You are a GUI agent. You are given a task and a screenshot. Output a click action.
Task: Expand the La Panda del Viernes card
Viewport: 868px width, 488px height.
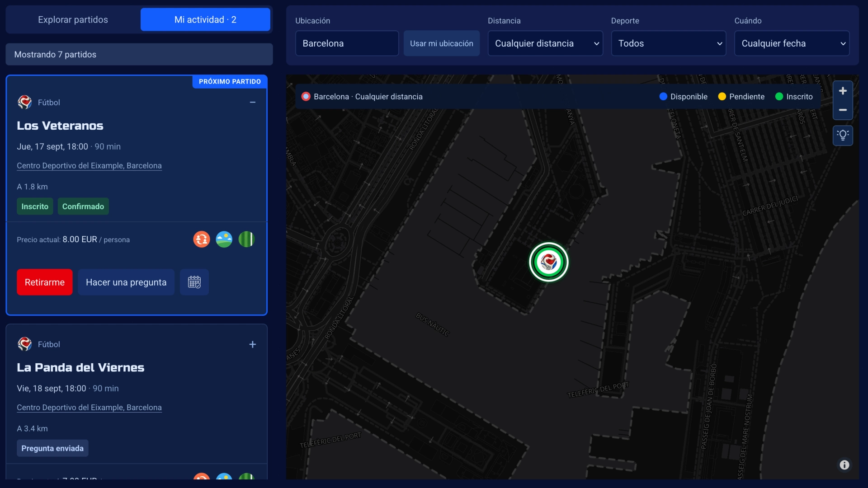coord(253,344)
